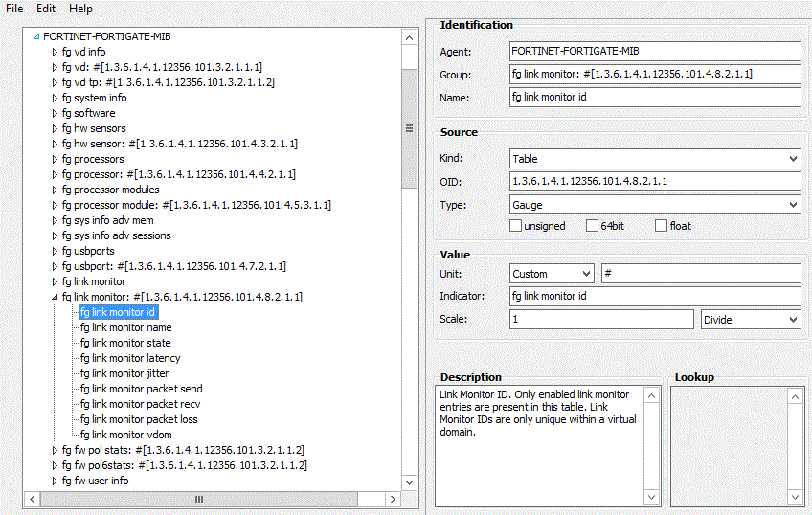This screenshot has height=515, width=812.
Task: Click the Agent input field
Action: (x=655, y=51)
